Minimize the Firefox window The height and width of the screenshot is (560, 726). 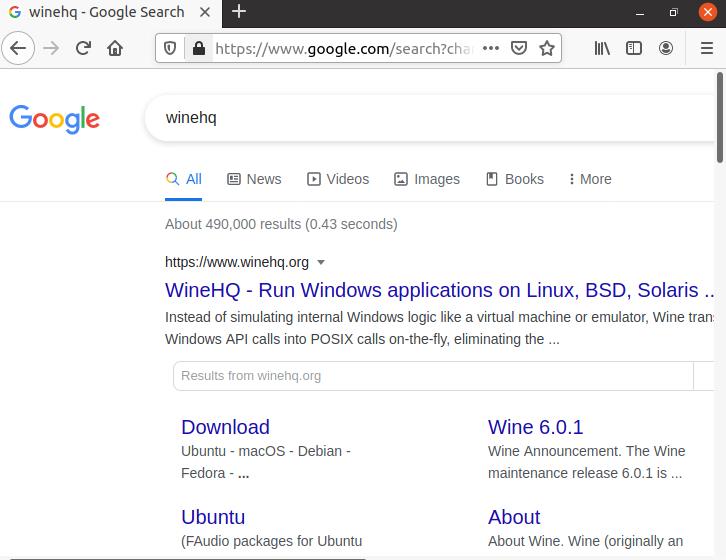click(x=640, y=13)
